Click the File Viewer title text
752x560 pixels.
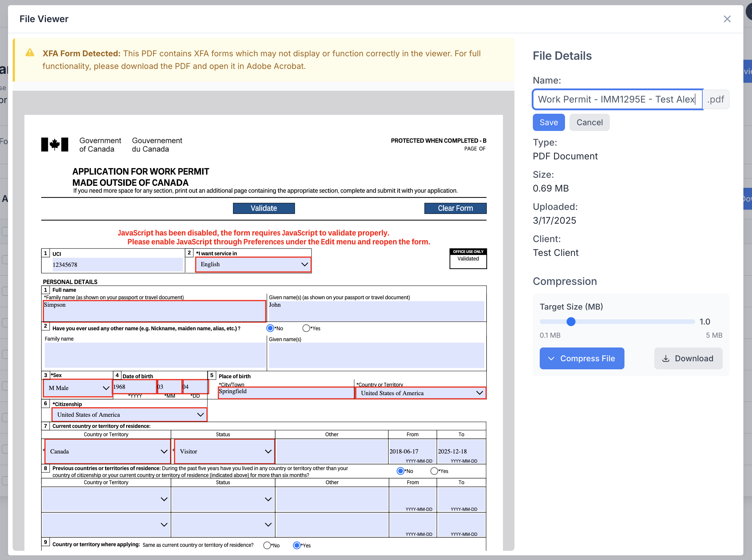44,19
